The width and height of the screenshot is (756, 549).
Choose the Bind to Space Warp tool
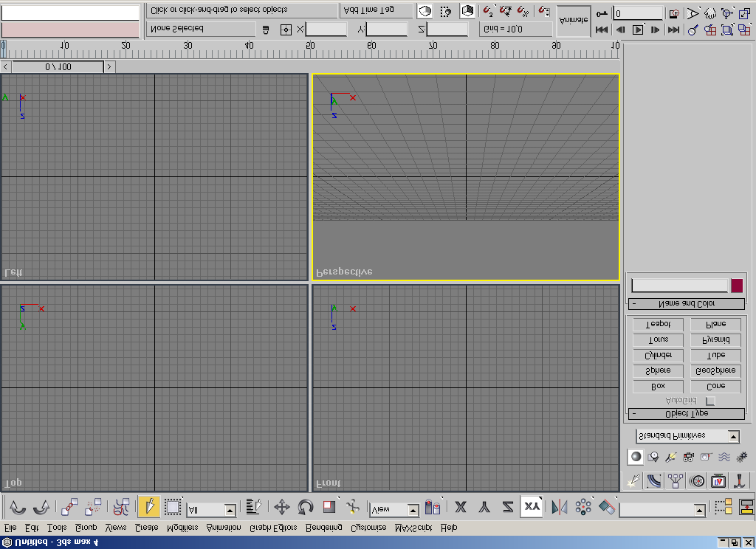121,507
